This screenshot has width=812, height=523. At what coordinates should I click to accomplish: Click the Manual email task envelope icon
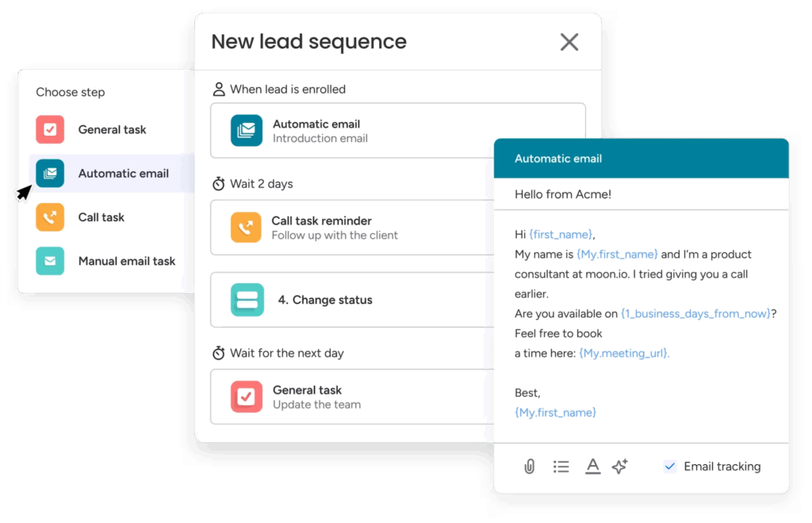[50, 261]
